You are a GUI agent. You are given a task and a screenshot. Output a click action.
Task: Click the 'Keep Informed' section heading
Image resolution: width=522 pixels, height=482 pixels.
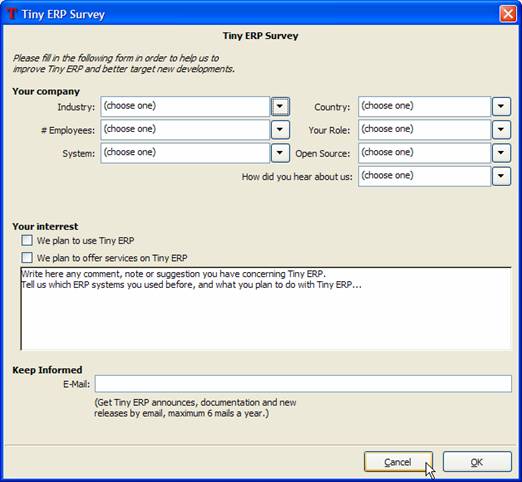point(47,370)
